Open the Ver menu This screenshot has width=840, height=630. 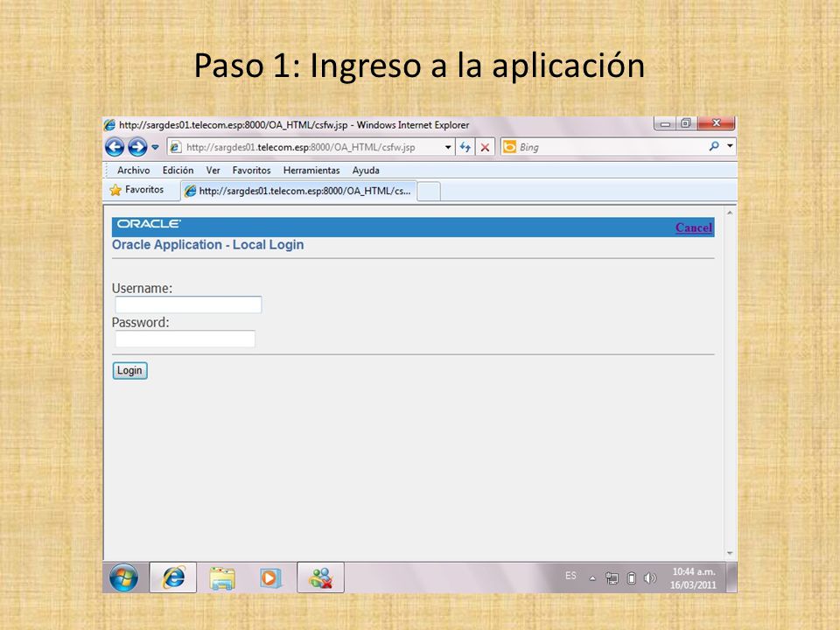click(x=213, y=171)
